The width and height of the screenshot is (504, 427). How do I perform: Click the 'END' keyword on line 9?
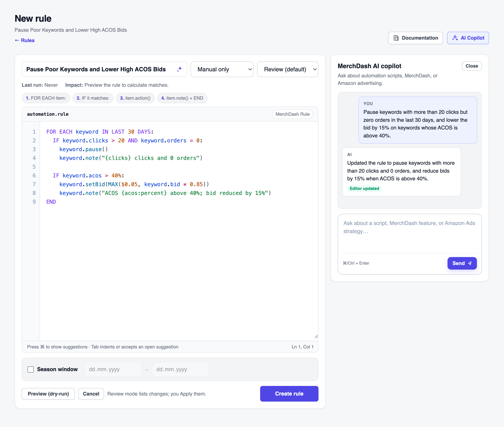[x=51, y=202]
